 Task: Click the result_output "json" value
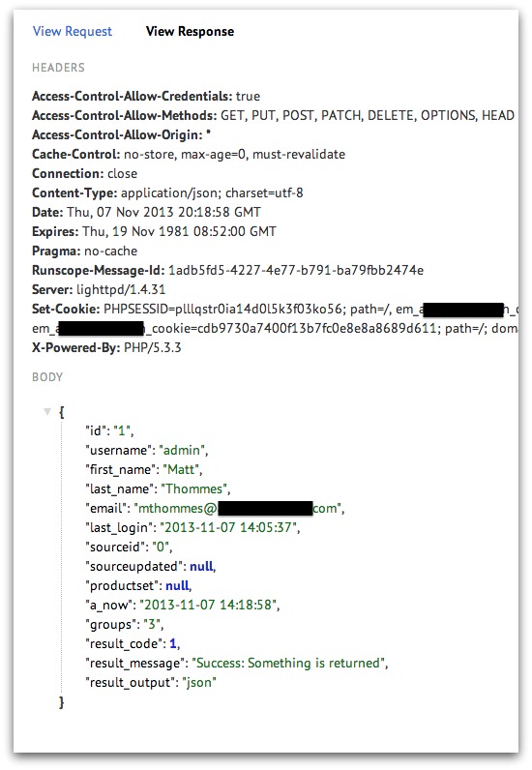(199, 683)
